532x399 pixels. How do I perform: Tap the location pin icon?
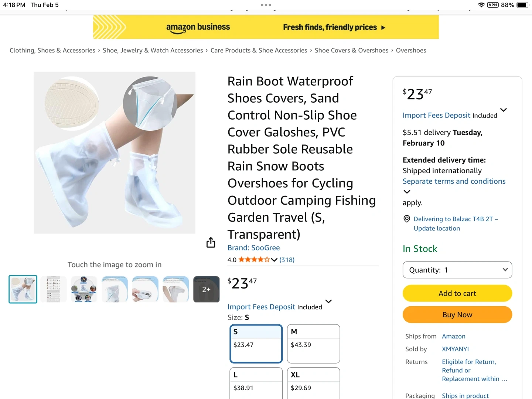(407, 219)
